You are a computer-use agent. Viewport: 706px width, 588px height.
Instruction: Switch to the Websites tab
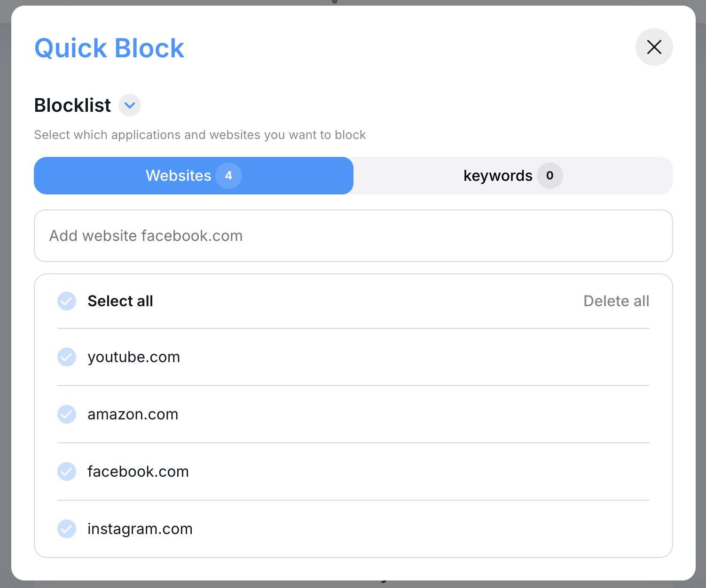pyautogui.click(x=179, y=176)
